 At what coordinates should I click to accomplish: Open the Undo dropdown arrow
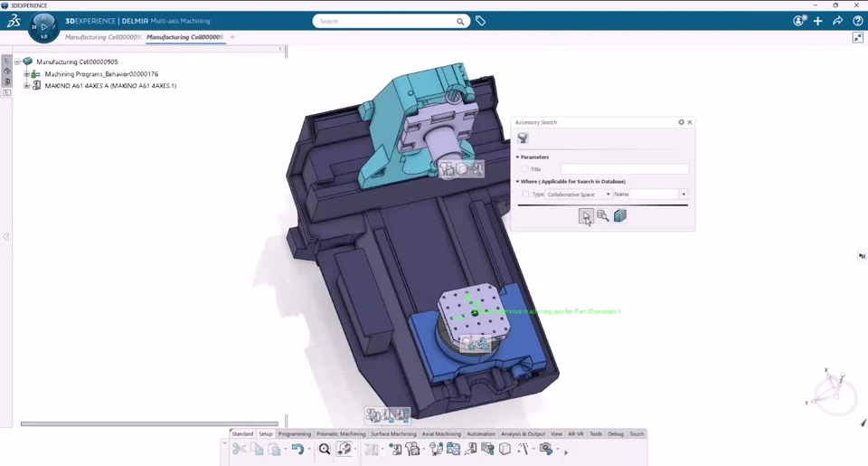click(x=308, y=450)
